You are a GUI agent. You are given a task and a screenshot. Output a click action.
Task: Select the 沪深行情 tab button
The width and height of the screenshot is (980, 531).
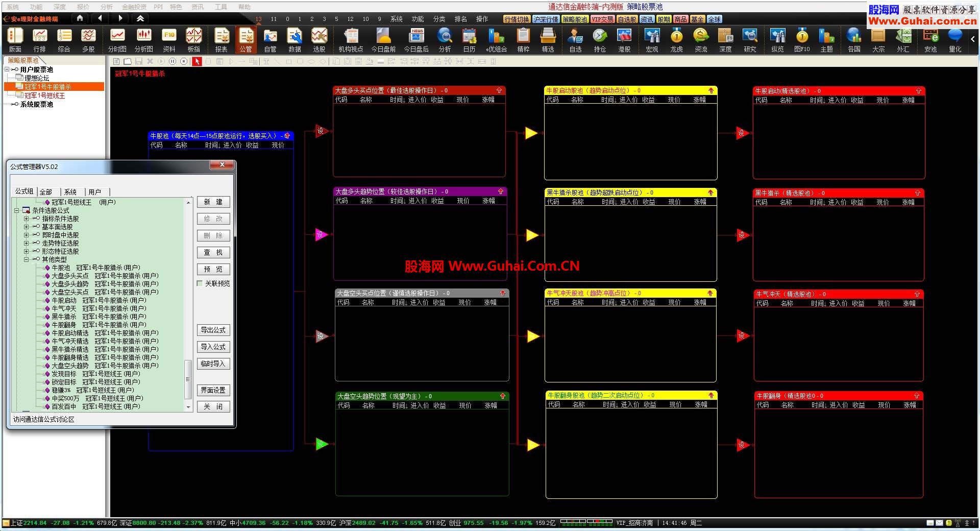546,19
